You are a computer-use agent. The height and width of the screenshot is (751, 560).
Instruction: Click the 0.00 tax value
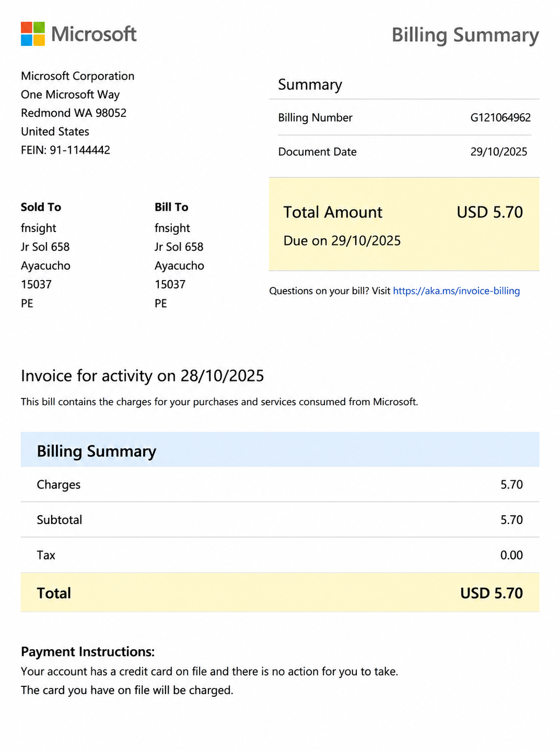(511, 555)
